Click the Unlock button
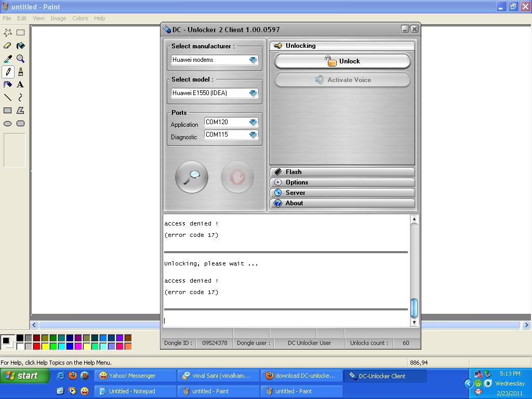This screenshot has height=399, width=532. click(x=342, y=61)
